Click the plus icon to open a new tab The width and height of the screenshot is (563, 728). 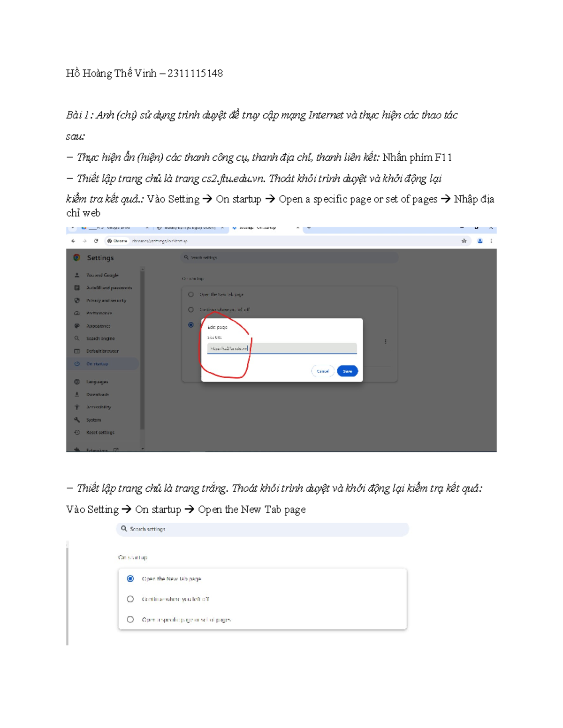point(309,228)
